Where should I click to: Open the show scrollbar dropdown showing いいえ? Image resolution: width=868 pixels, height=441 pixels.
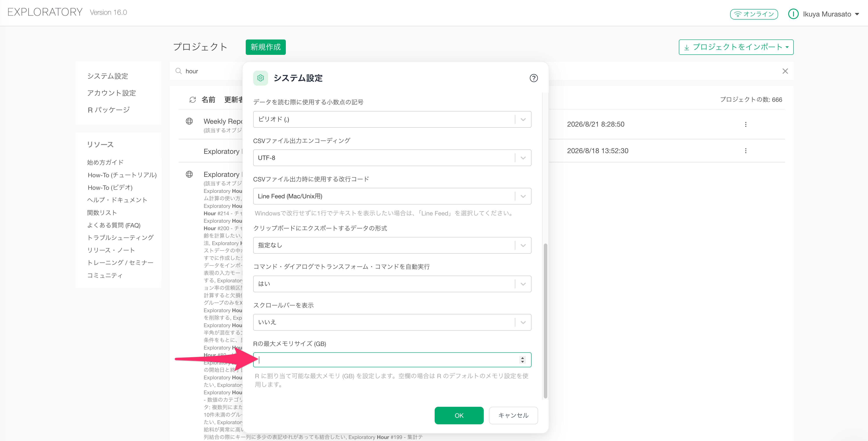tap(392, 322)
